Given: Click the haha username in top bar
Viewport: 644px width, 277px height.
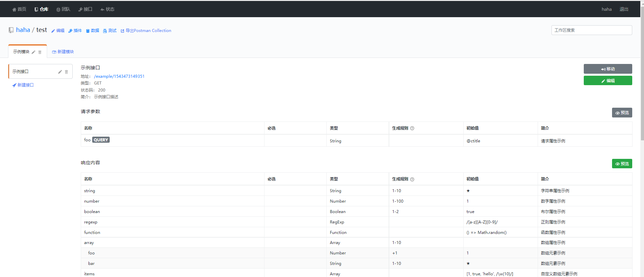Looking at the screenshot, I should coord(607,9).
